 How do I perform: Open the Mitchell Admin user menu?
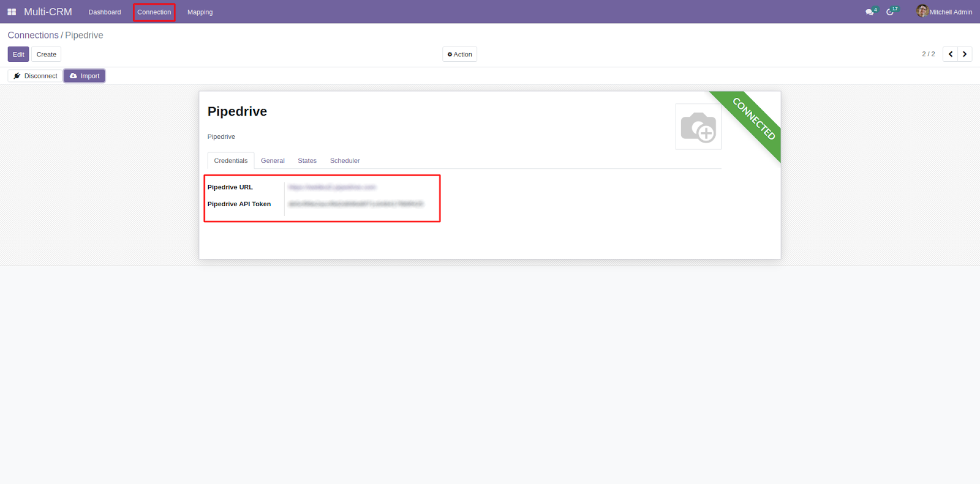[x=950, y=12]
